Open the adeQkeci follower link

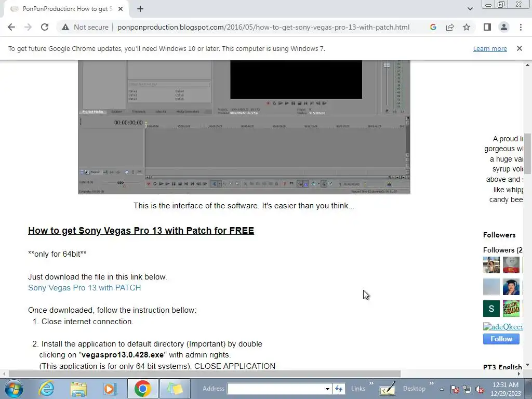click(503, 327)
